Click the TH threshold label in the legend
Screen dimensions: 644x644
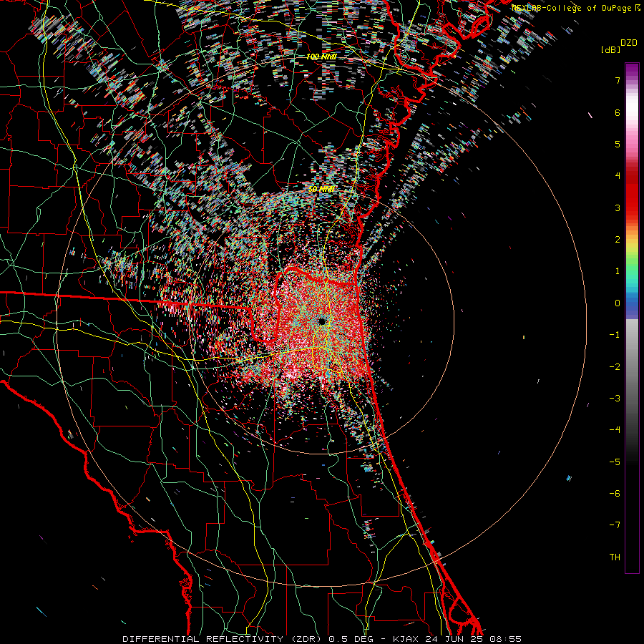coord(615,557)
